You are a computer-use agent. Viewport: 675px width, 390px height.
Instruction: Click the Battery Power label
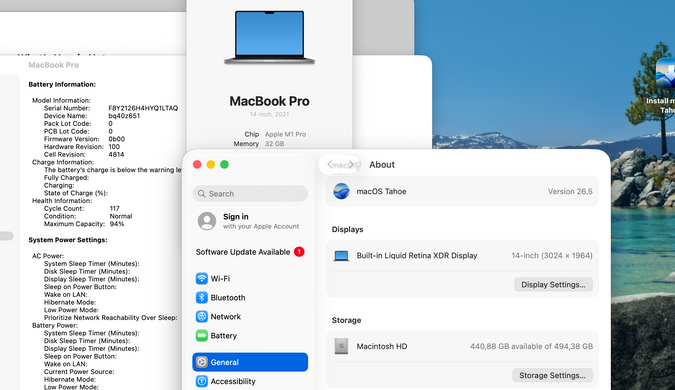click(55, 325)
